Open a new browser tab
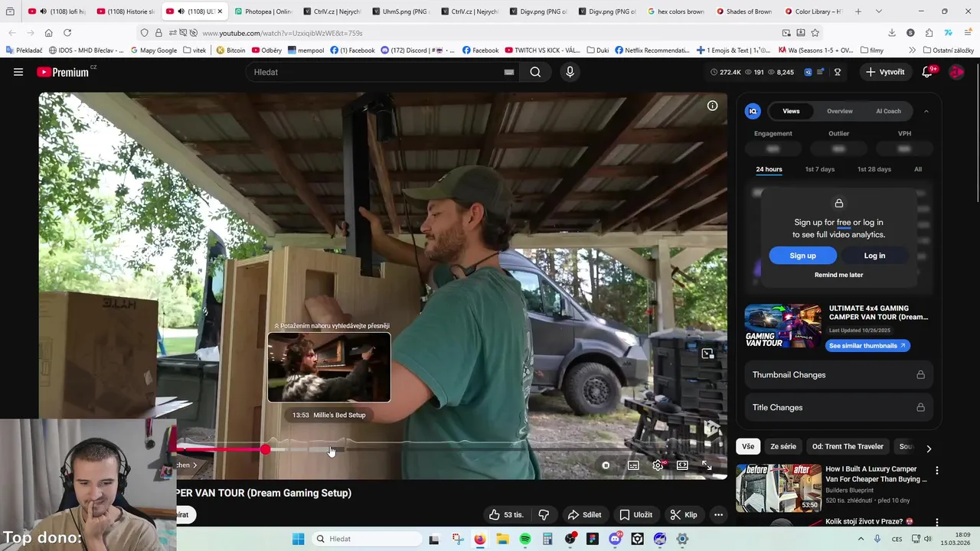 point(858,11)
